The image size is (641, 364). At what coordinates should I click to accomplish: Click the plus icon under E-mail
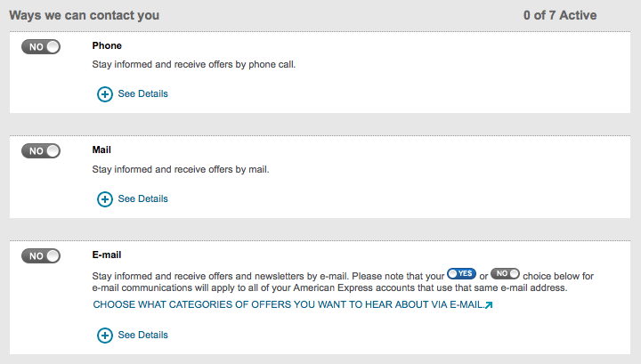click(105, 336)
